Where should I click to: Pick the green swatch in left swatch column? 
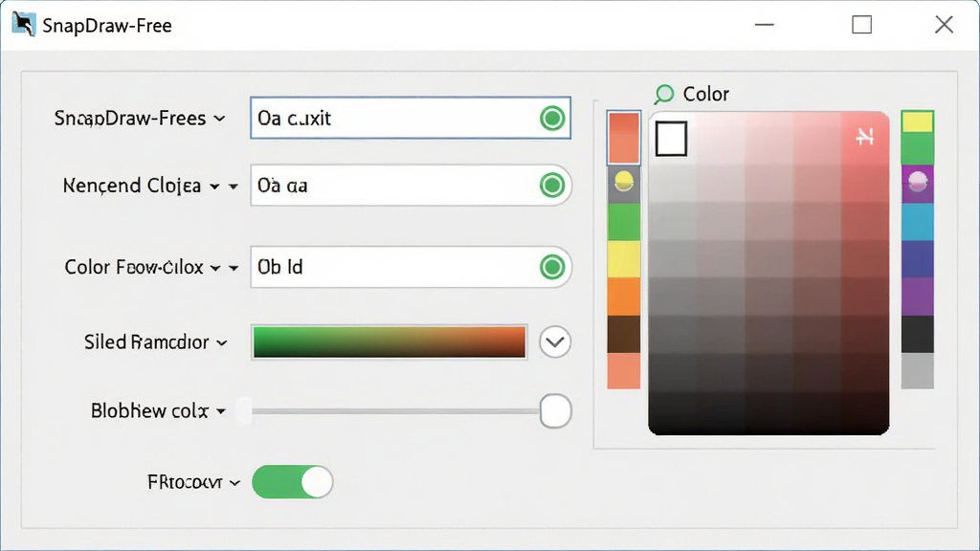[624, 222]
